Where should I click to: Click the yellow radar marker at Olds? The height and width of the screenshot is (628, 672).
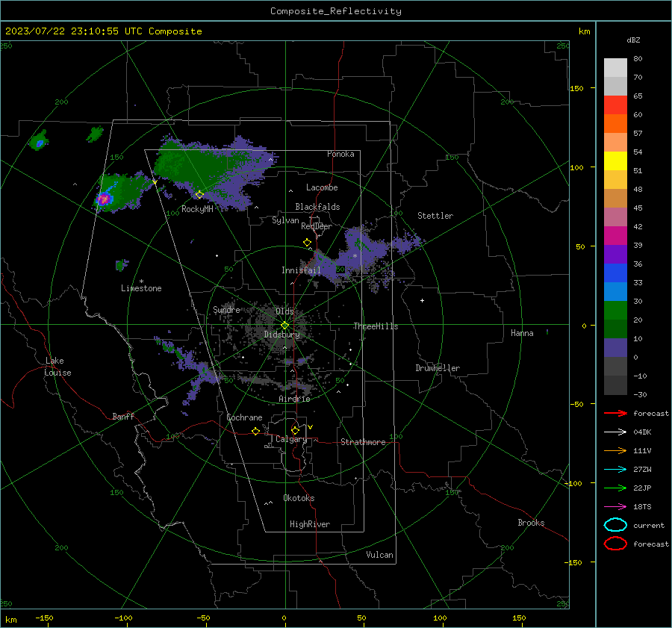[x=284, y=325]
